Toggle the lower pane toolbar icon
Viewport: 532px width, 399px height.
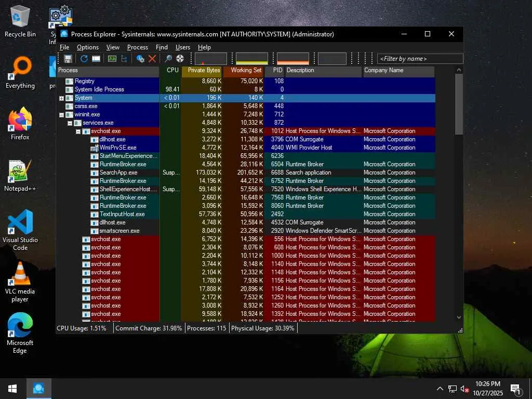point(96,59)
